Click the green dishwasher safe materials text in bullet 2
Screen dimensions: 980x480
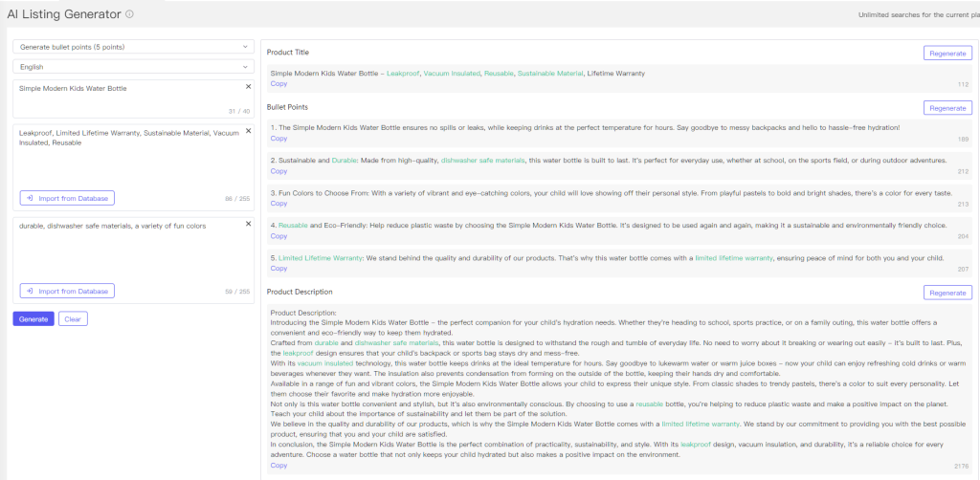pos(482,161)
